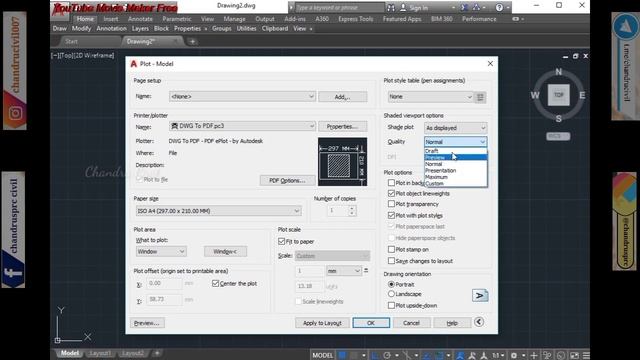640x360 pixels.
Task: Click the plot style table editor icon
Action: point(480,97)
